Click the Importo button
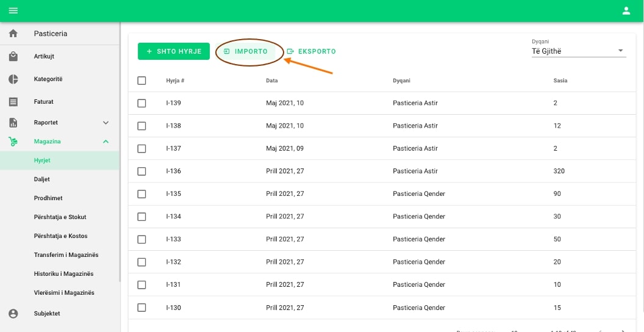 click(x=246, y=51)
